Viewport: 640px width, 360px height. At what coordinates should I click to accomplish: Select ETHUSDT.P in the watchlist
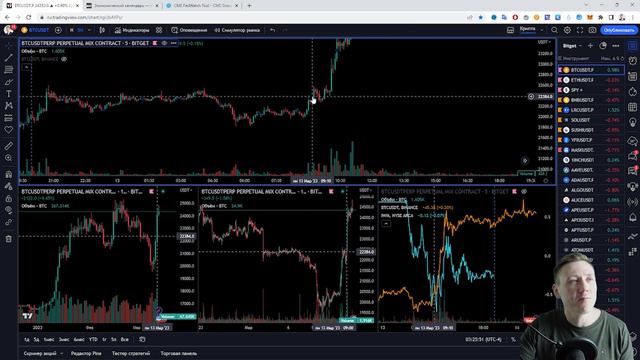pyautogui.click(x=591, y=80)
